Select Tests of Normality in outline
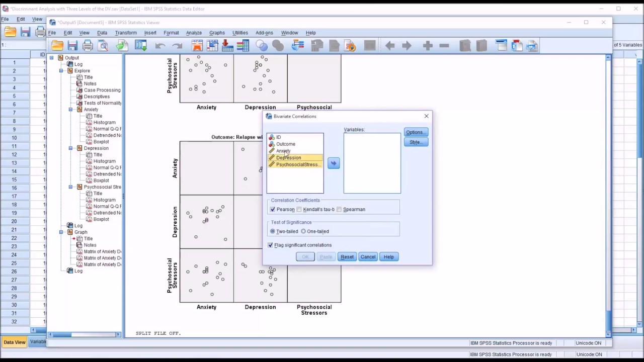 coord(102,103)
